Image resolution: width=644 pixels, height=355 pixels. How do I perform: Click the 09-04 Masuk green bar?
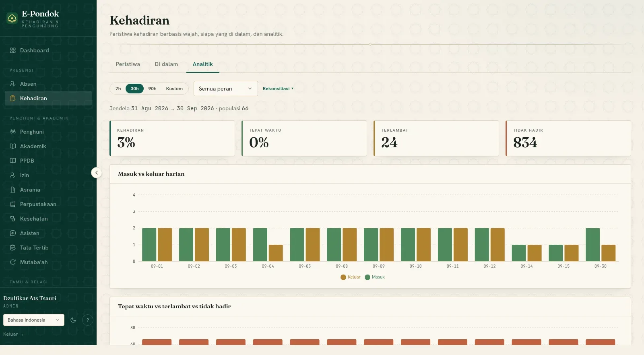pos(260,245)
